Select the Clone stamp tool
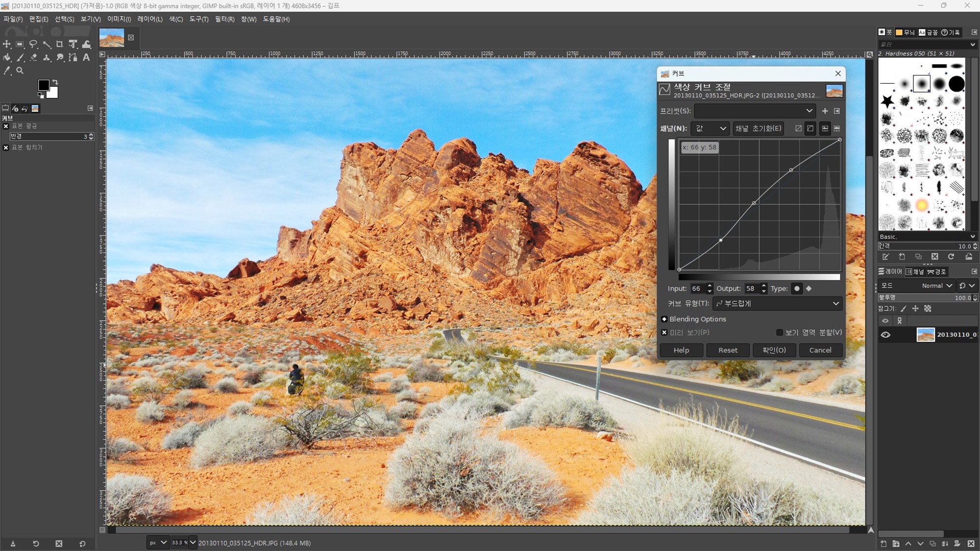Image resolution: width=980 pixels, height=551 pixels. click(47, 57)
